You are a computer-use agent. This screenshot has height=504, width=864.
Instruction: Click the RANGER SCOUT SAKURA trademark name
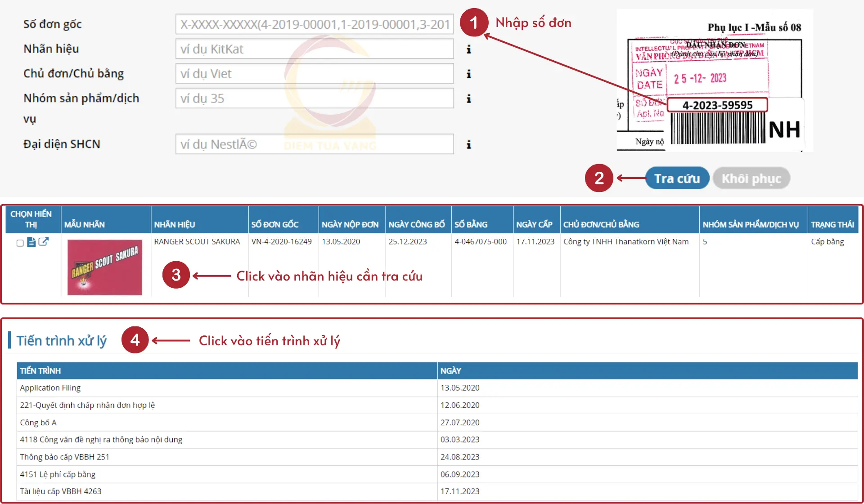(197, 241)
